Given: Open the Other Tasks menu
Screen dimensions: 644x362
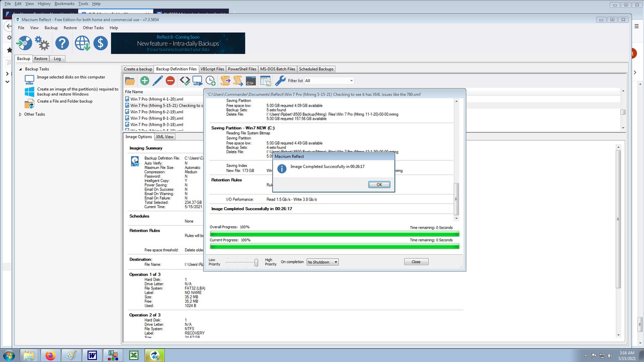Looking at the screenshot, I should tap(93, 28).
